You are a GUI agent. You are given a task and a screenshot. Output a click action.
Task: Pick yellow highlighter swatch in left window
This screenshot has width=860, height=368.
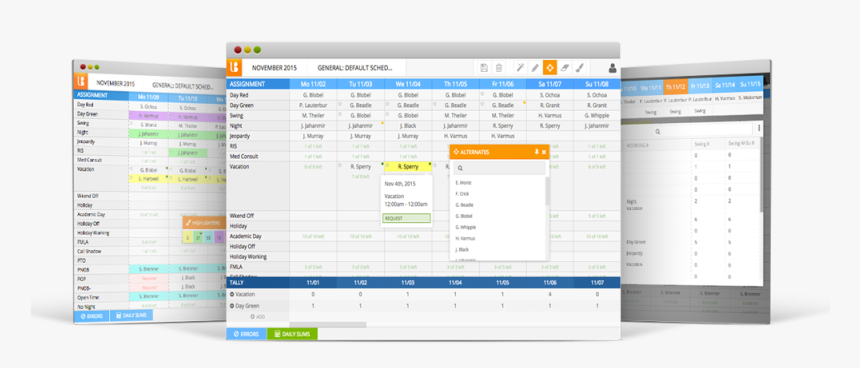[x=188, y=238]
